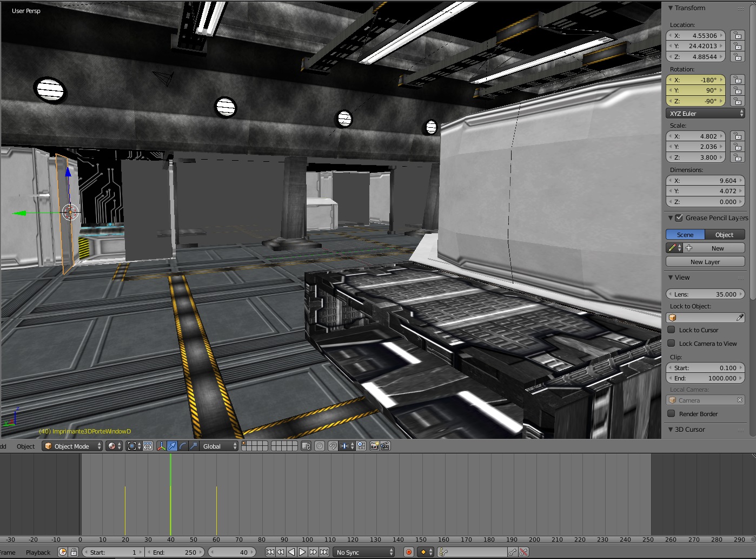Click the OpenGL render image camera icon
756x559 pixels.
click(374, 446)
